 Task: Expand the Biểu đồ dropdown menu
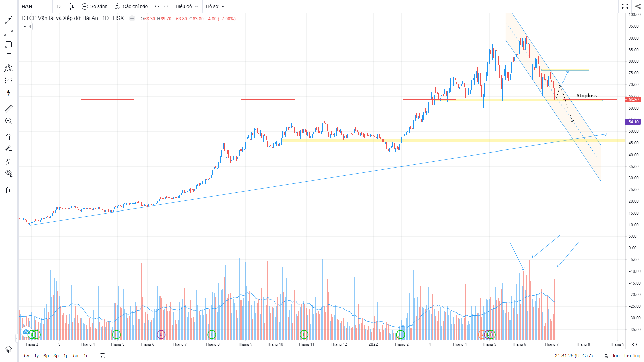(x=187, y=6)
